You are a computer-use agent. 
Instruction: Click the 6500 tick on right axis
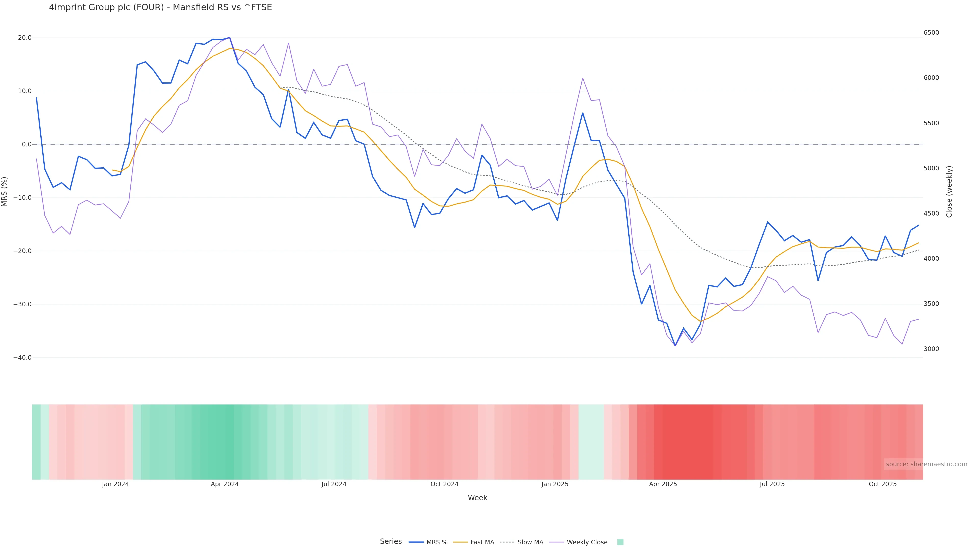point(931,33)
